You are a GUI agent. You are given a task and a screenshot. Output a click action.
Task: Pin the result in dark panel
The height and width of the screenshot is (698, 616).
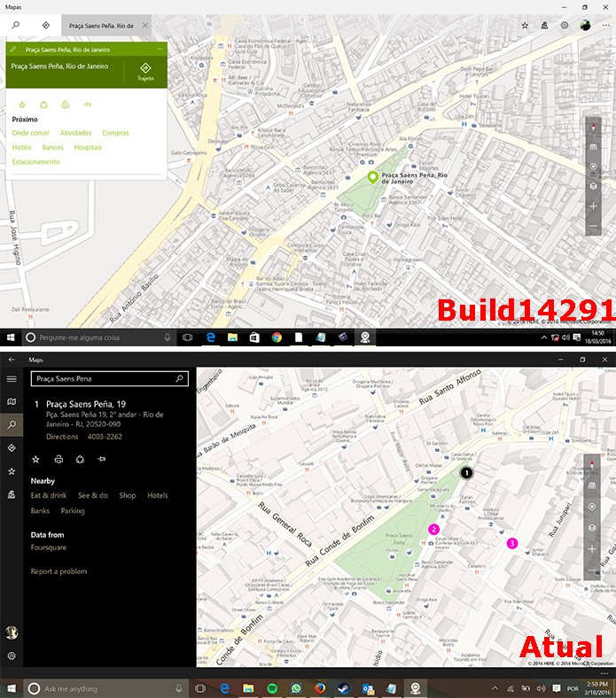(x=102, y=459)
